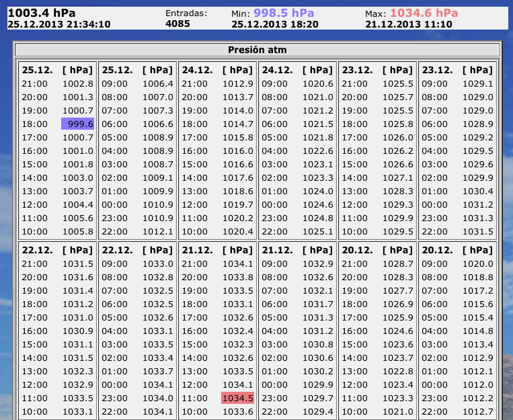Click the 1013.4 reading at 03:00

point(477,344)
